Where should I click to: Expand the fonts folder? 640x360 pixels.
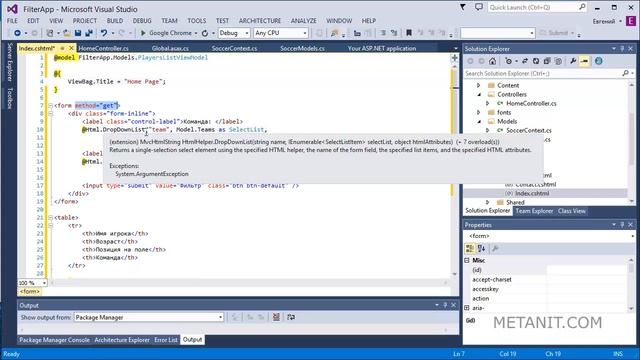coord(479,112)
